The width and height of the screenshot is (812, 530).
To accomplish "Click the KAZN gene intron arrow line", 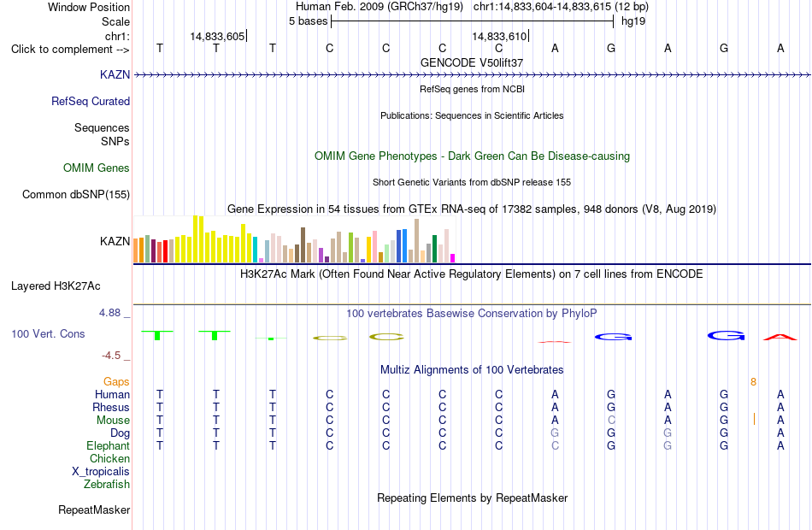I will click(472, 75).
